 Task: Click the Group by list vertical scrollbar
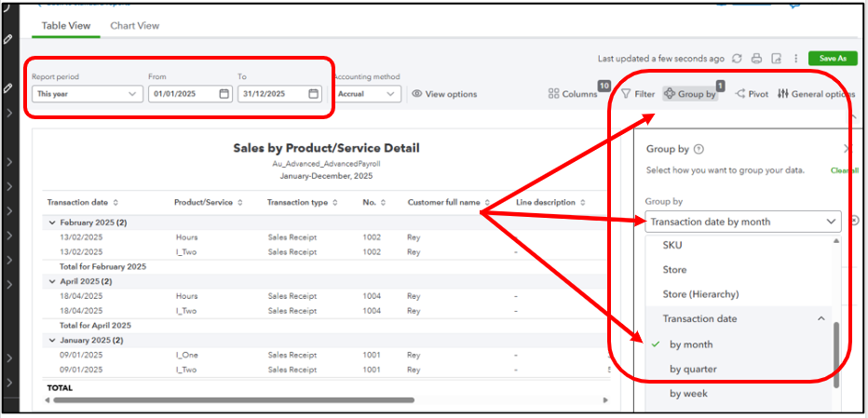click(x=836, y=355)
